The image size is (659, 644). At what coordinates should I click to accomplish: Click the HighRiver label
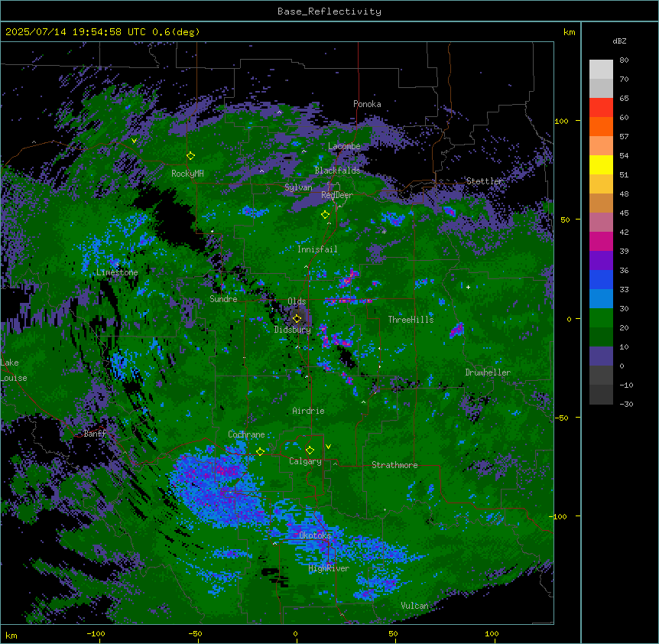(x=329, y=568)
